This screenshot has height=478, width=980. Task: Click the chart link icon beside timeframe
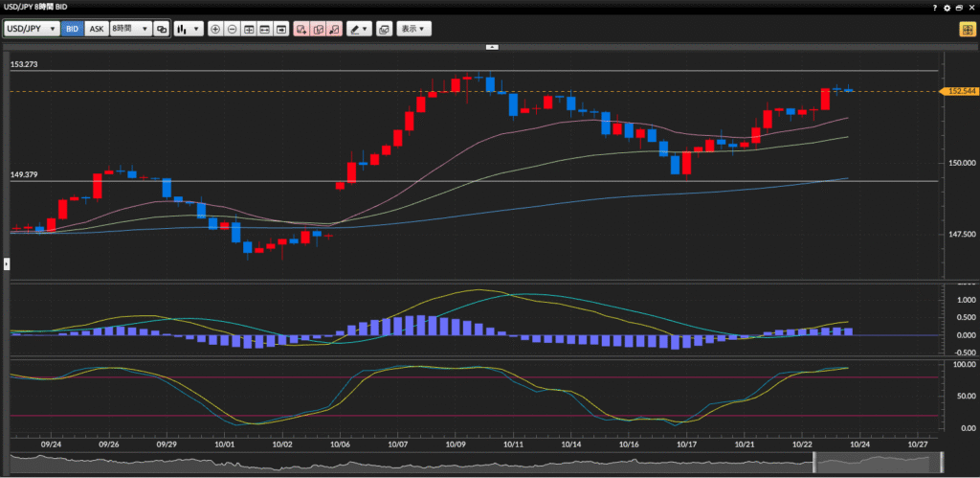[x=161, y=30]
